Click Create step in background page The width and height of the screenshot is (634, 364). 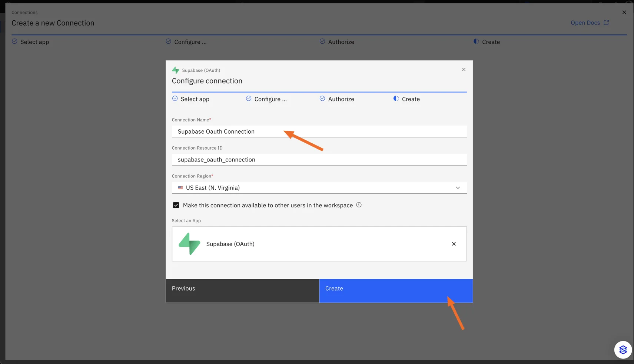pos(487,42)
